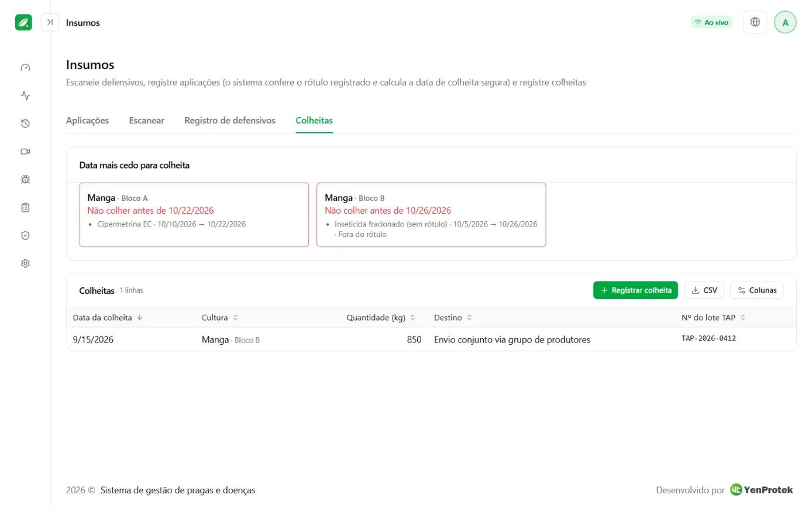Click the "1 linhas" row count label
812x508 pixels.
pyautogui.click(x=131, y=290)
